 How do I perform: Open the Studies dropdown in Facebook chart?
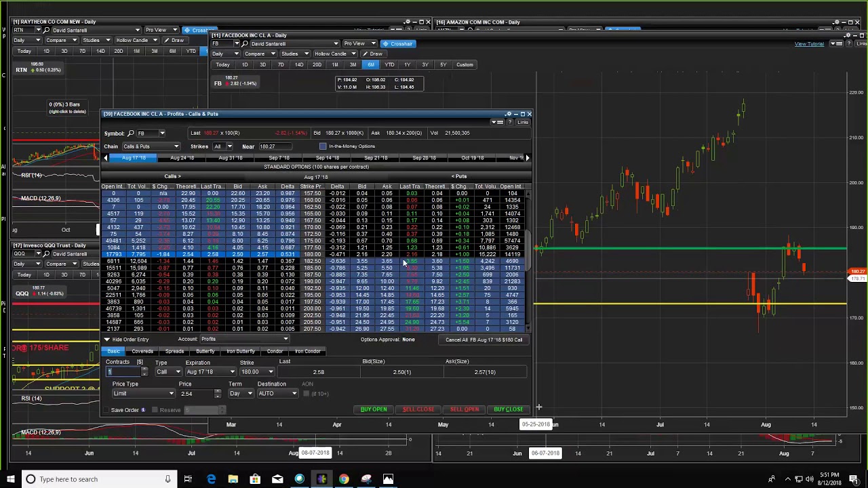pos(295,54)
